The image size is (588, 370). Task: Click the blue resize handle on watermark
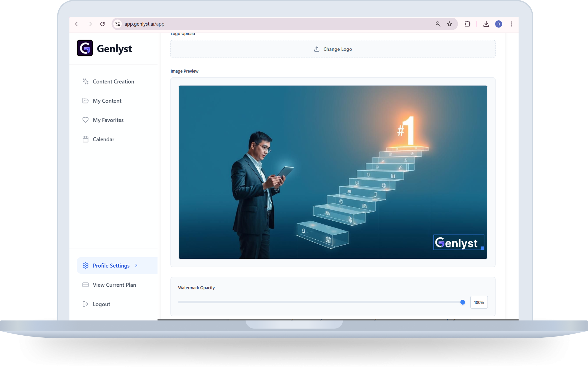(x=482, y=248)
